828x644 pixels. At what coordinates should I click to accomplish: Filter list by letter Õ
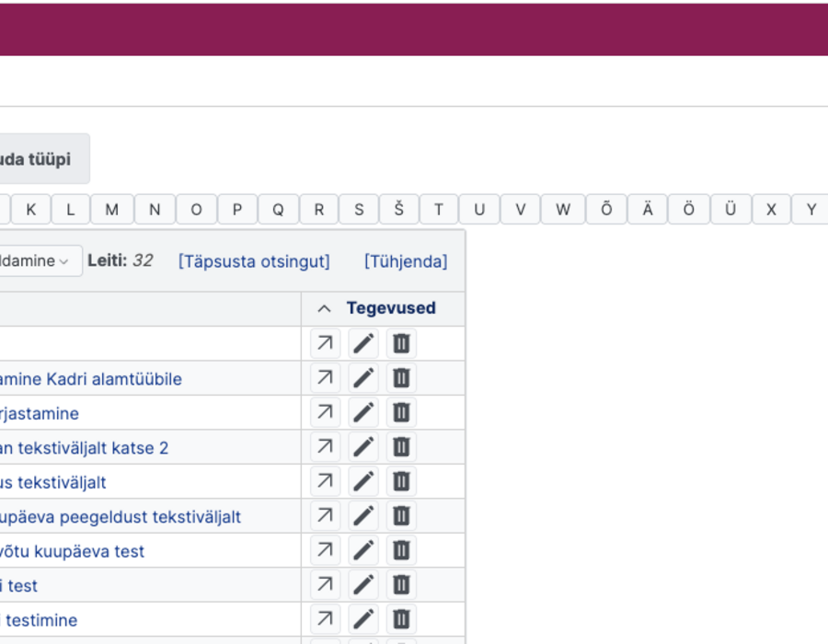(607, 210)
